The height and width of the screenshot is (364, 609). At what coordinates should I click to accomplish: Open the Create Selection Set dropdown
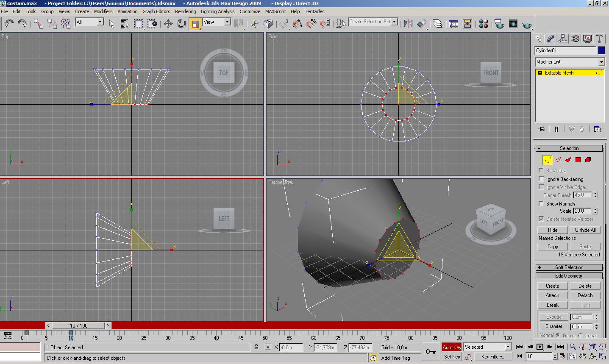tap(373, 22)
